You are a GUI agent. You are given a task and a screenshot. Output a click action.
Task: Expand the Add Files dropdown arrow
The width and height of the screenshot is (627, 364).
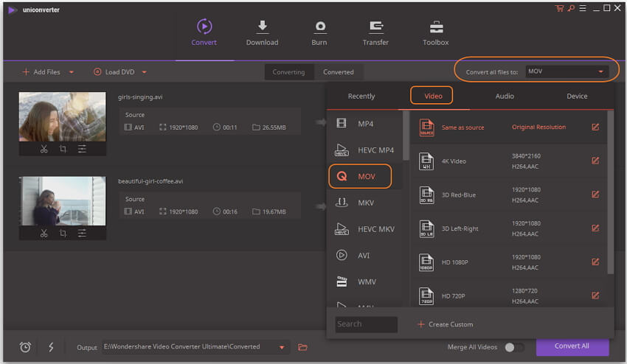[x=72, y=72]
